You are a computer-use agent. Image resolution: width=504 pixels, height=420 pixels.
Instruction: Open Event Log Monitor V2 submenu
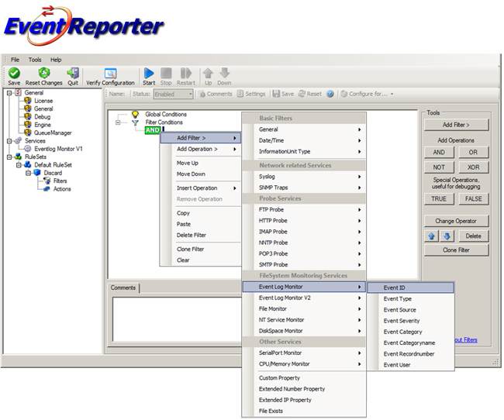click(x=304, y=298)
